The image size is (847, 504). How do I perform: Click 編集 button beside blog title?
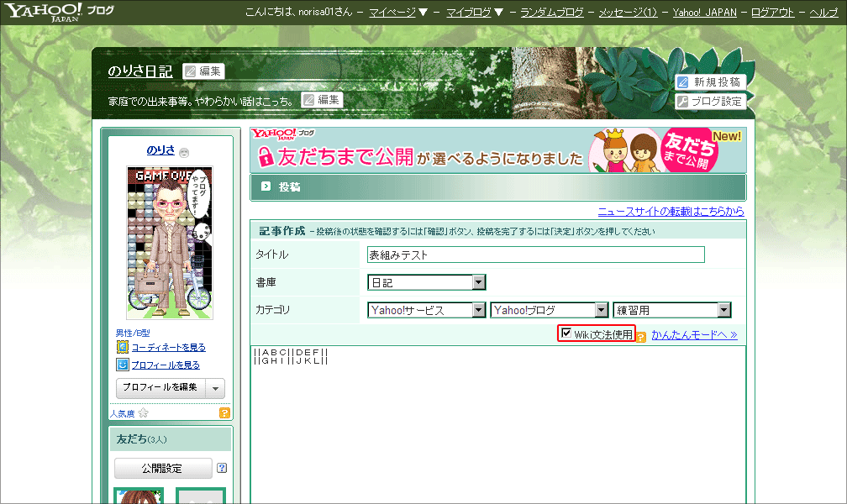[x=203, y=71]
